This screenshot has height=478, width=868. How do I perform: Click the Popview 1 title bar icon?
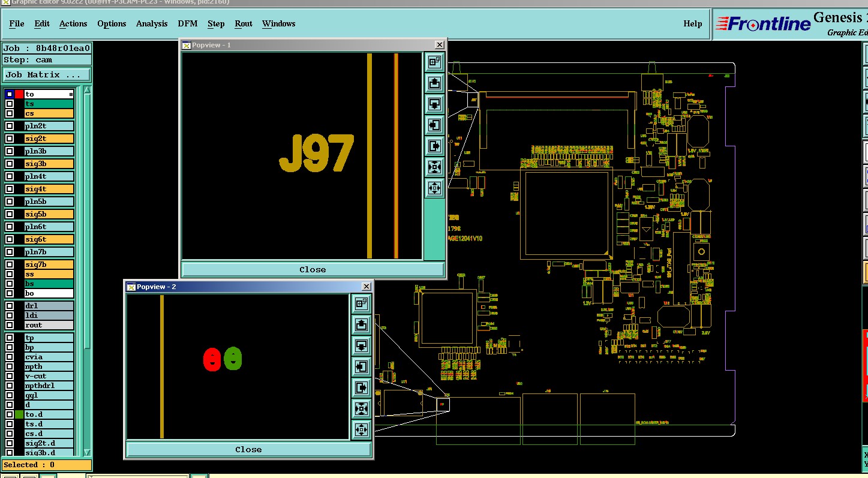(187, 45)
